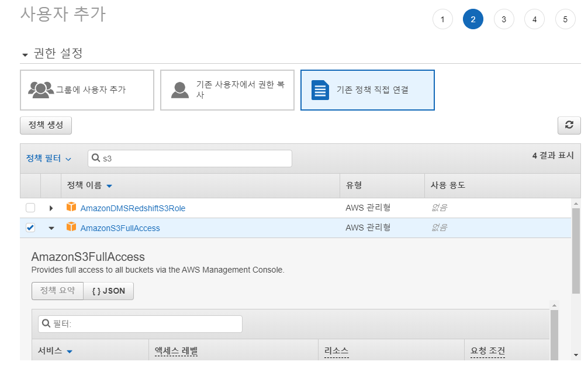This screenshot has height=382, width=588.
Task: Check the AmazonDMSRedshiftS3Role policy checkbox
Action: [30, 208]
